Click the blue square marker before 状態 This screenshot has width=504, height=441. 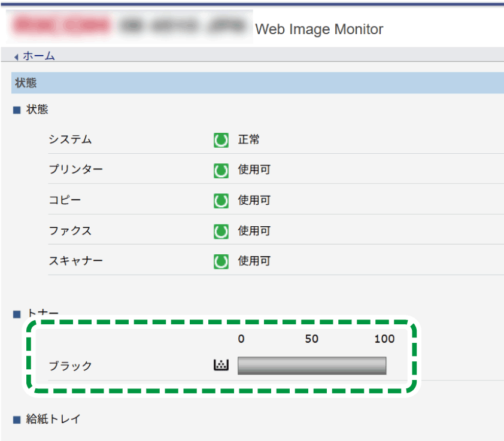pyautogui.click(x=16, y=110)
